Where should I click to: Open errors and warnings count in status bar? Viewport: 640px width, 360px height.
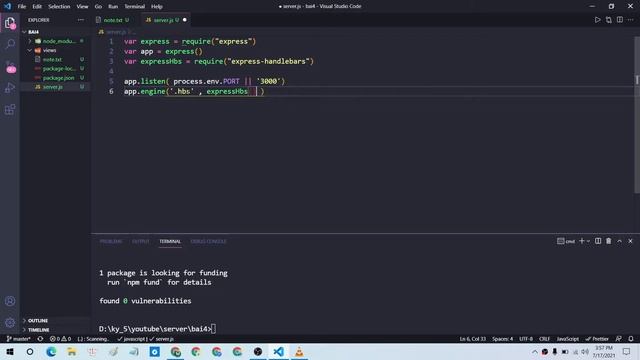tap(60, 339)
